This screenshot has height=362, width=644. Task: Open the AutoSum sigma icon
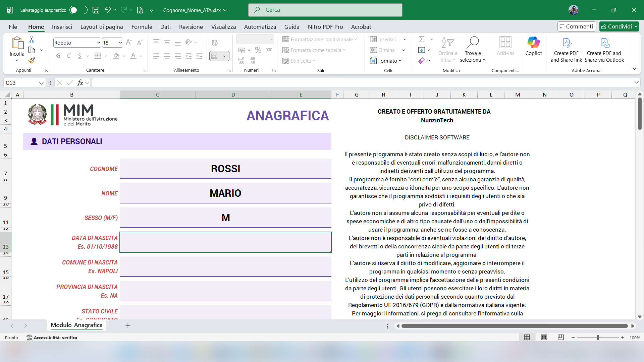point(422,40)
